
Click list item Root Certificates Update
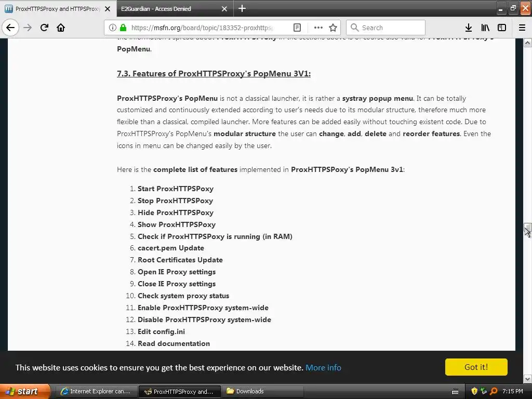click(x=180, y=260)
